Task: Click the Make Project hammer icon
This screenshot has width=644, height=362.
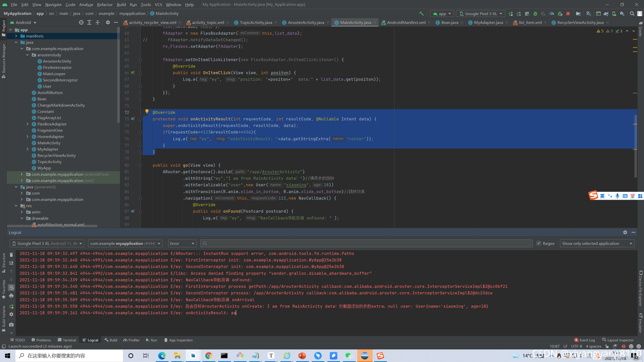Action: click(421, 14)
